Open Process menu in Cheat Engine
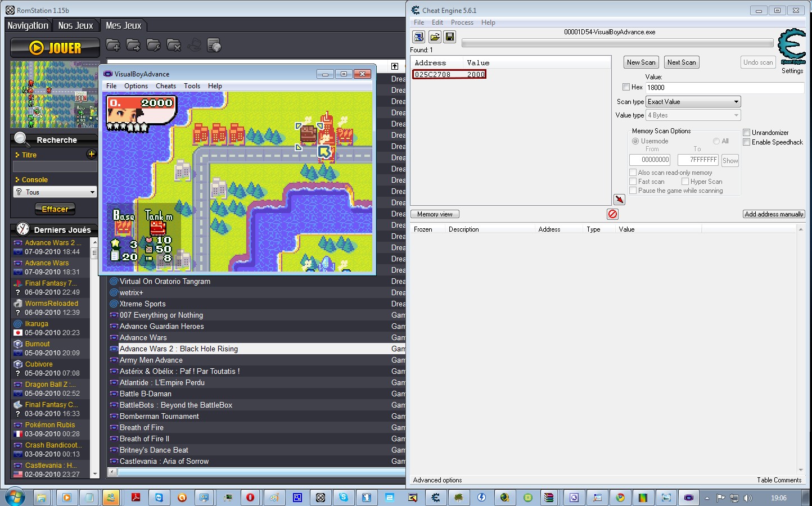812x506 pixels. tap(462, 22)
